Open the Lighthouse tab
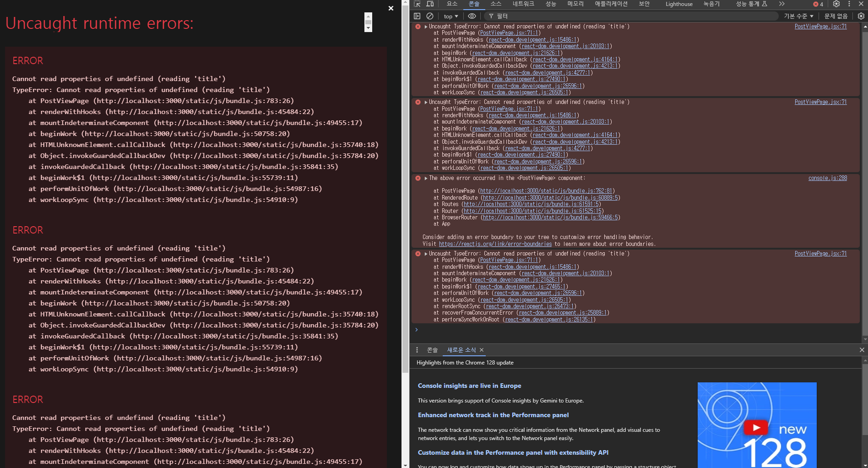This screenshot has height=468, width=868. pyautogui.click(x=679, y=4)
